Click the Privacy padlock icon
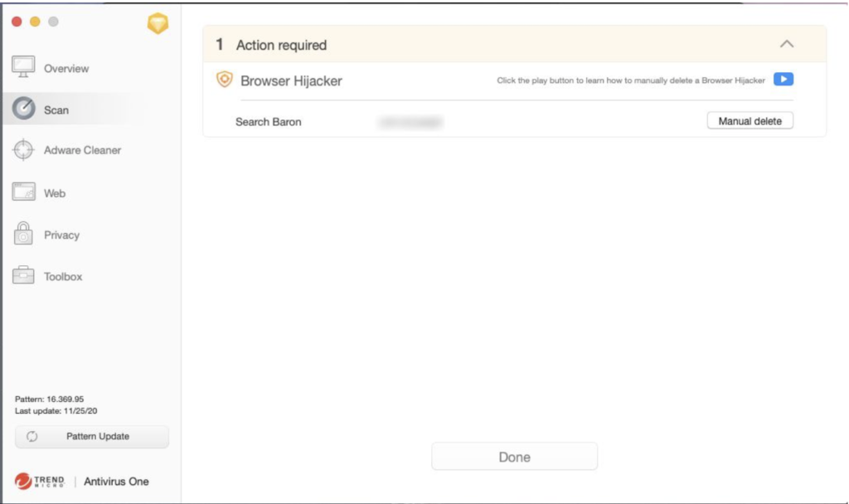 coord(23,234)
